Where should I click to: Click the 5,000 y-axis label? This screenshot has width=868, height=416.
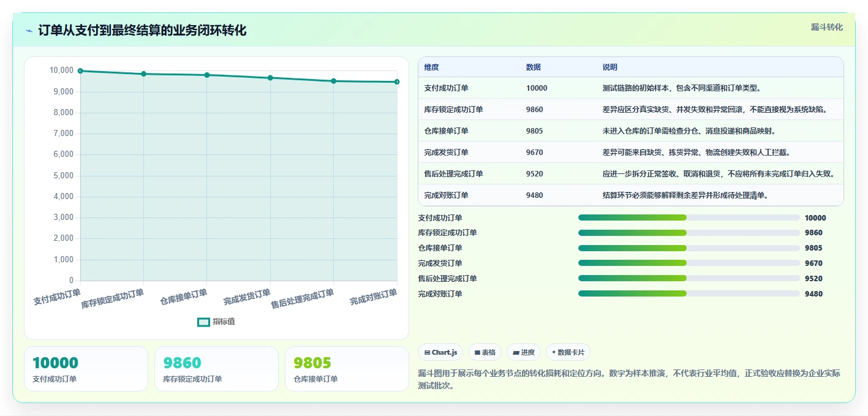click(64, 175)
